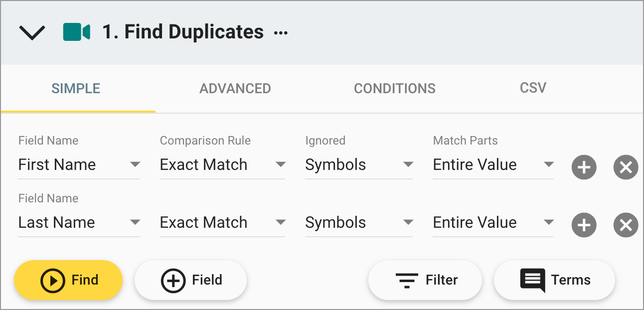Collapse the Find Duplicates section chevron
Viewport: 644px width, 310px height.
pyautogui.click(x=32, y=33)
